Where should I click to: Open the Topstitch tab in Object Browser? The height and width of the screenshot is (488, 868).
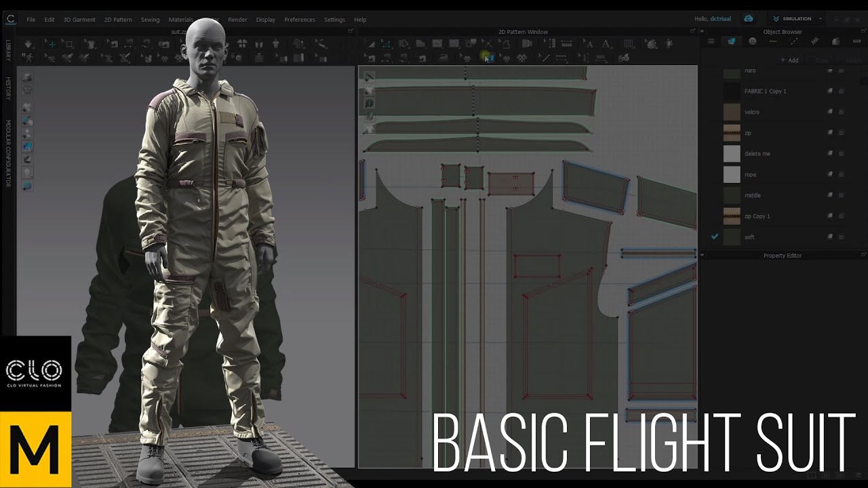(794, 41)
